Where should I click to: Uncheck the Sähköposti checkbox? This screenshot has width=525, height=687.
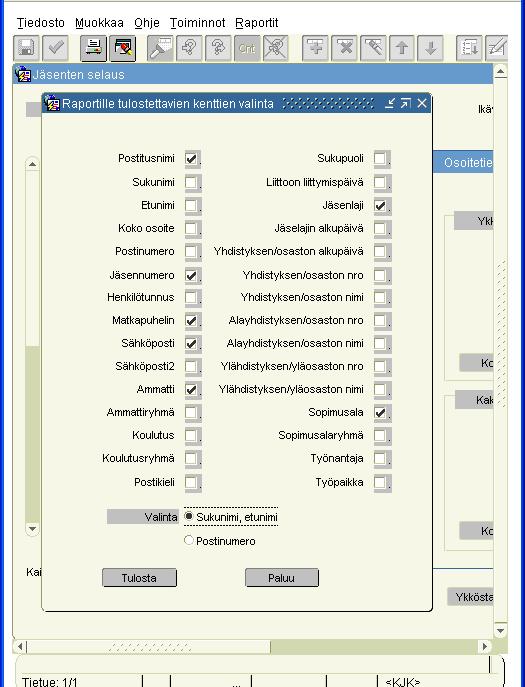click(192, 344)
